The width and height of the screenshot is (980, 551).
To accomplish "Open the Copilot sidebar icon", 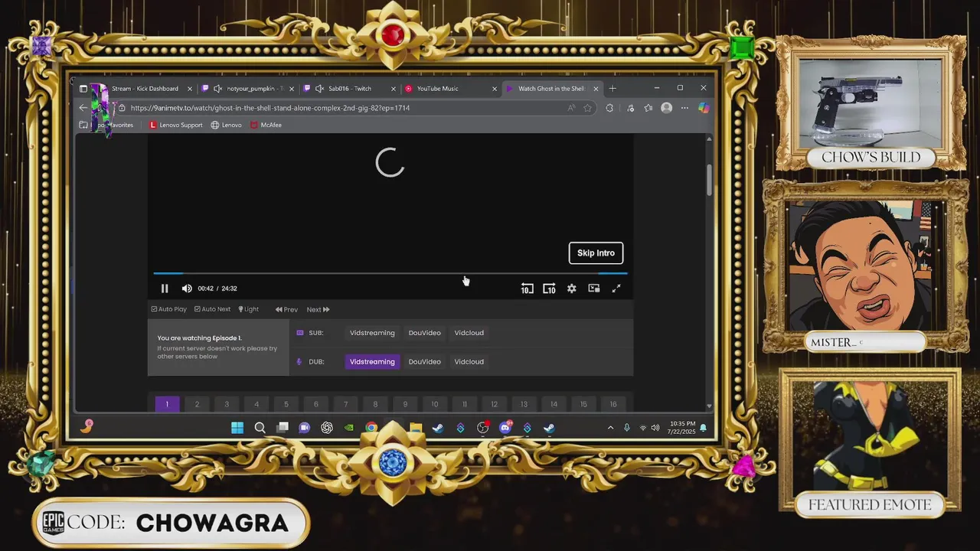I will tap(704, 108).
